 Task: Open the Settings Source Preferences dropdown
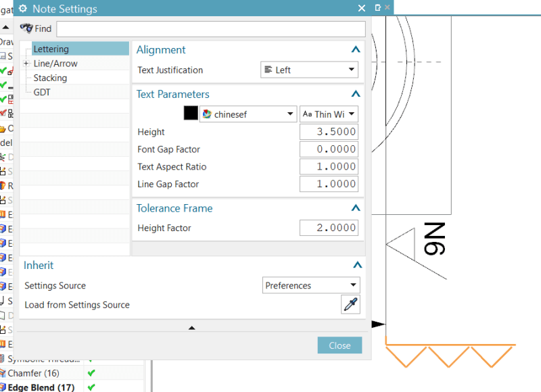(x=311, y=285)
